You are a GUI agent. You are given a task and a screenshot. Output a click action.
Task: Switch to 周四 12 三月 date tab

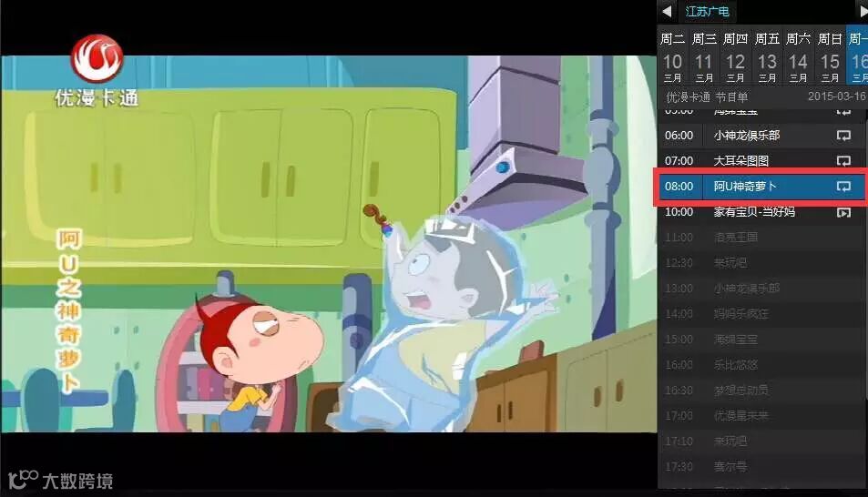[x=736, y=55]
